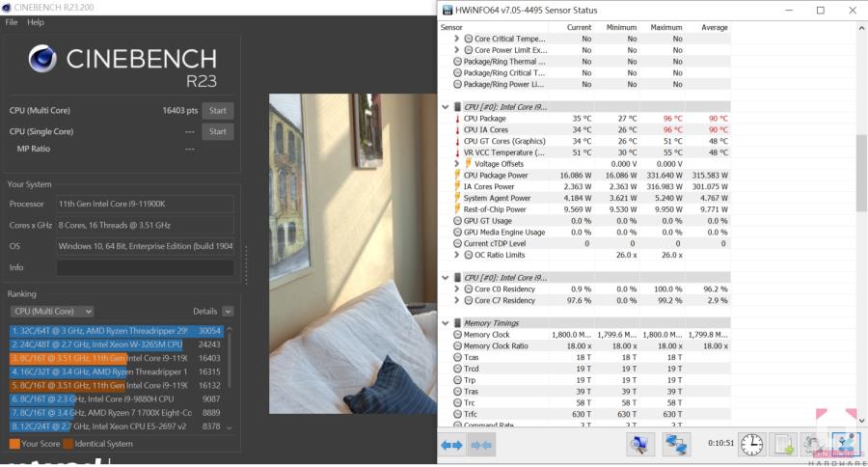Click the VR VCC Temperature thermometer icon
The image size is (868, 467).
click(457, 152)
